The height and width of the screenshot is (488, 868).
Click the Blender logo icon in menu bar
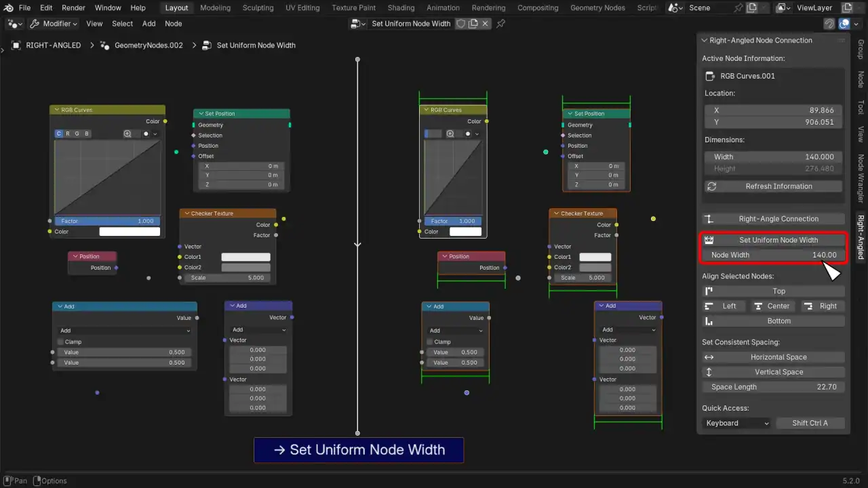click(8, 8)
